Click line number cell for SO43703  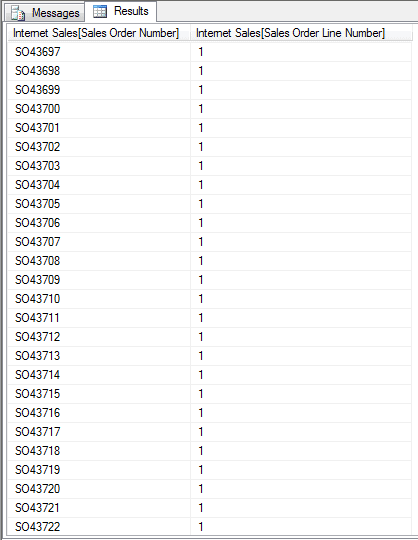click(301, 166)
